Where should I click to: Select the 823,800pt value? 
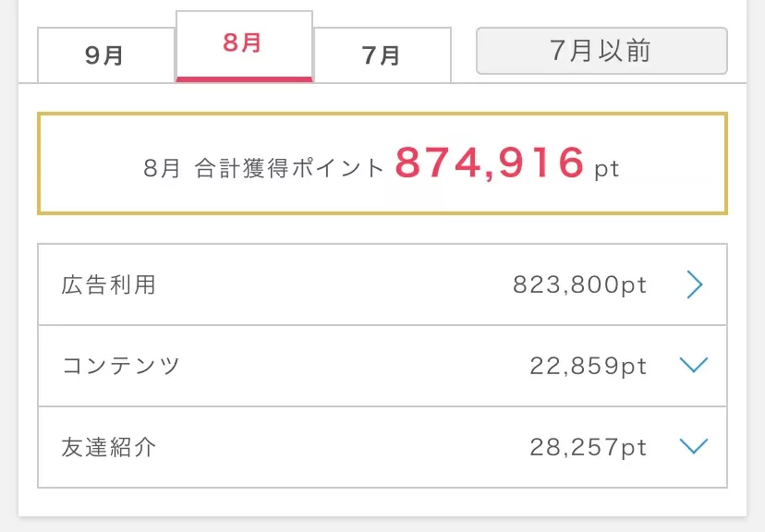[x=579, y=284]
